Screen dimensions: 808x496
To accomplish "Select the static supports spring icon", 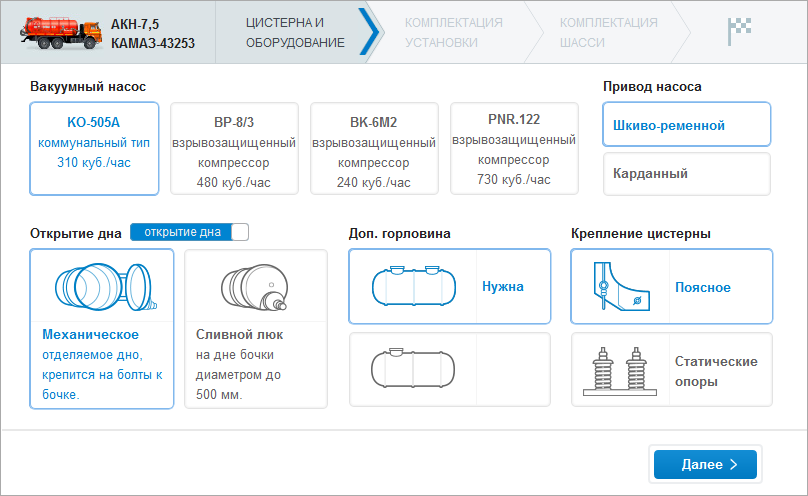I will click(x=620, y=370).
